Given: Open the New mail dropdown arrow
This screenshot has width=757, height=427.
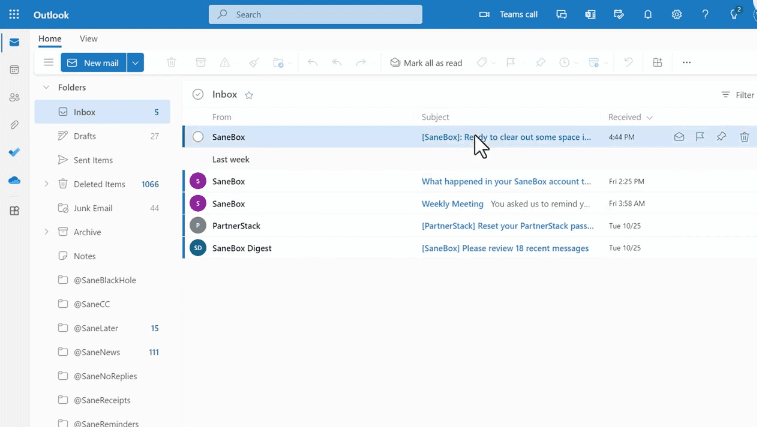Looking at the screenshot, I should (135, 63).
